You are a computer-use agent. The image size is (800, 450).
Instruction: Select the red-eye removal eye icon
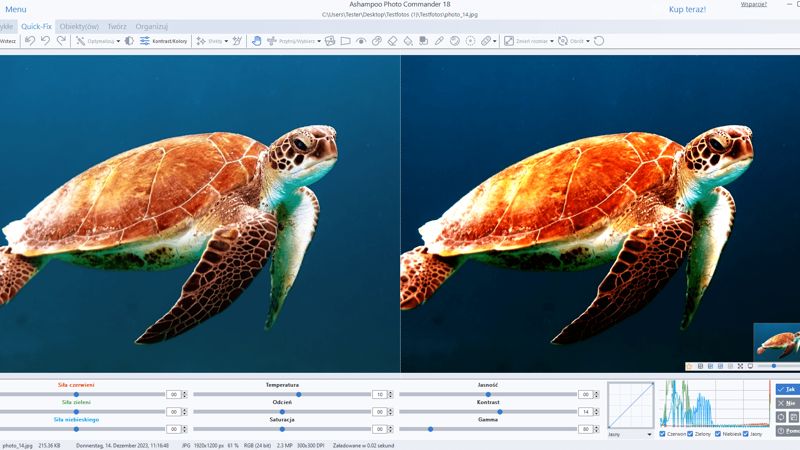pos(361,41)
